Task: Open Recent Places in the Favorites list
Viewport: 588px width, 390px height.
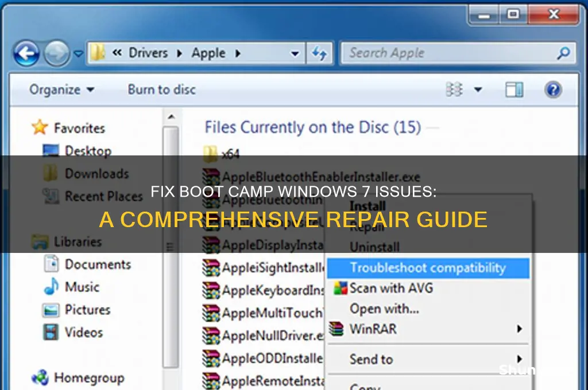Action: pyautogui.click(x=104, y=196)
